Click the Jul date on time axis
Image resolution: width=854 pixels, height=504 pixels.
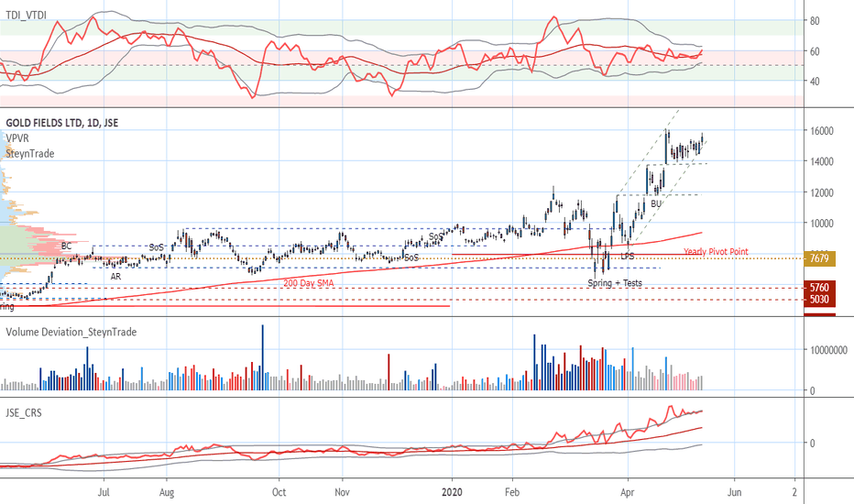pos(104,492)
